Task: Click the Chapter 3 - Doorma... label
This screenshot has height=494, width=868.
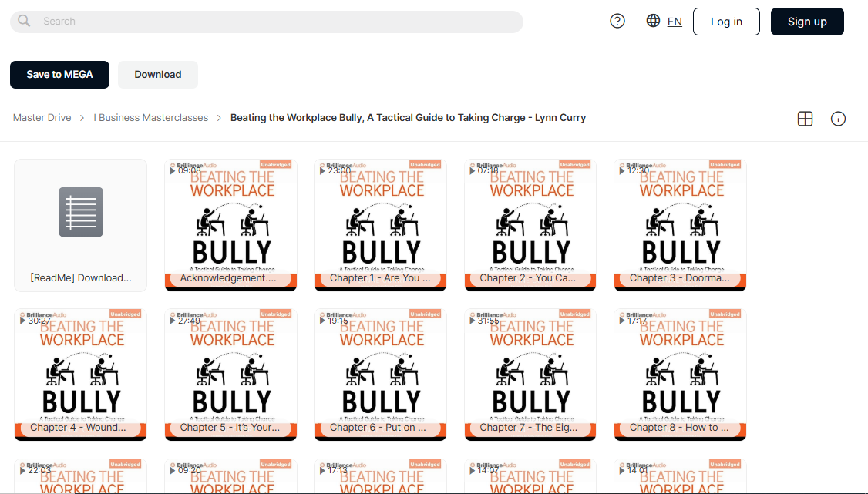Action: [680, 277]
